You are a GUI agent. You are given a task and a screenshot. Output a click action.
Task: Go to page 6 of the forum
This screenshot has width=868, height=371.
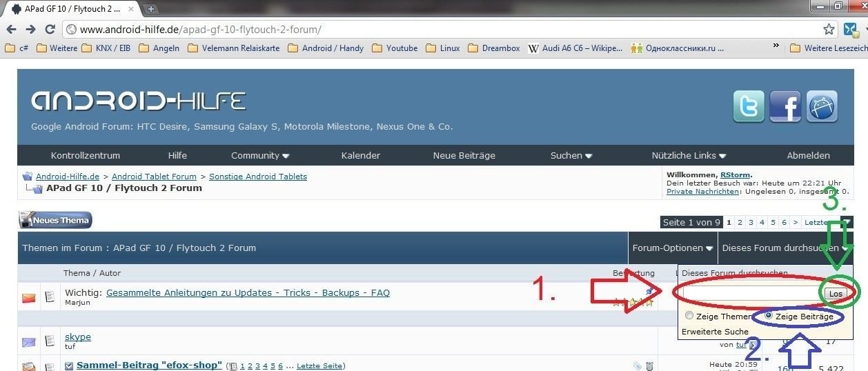tap(784, 222)
